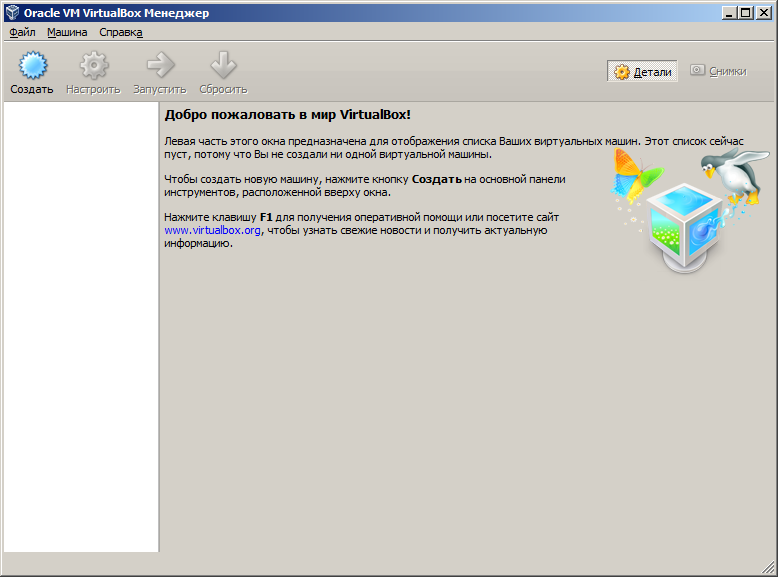This screenshot has height=577, width=778.
Task: Click the Настроить gear icon
Action: point(93,66)
